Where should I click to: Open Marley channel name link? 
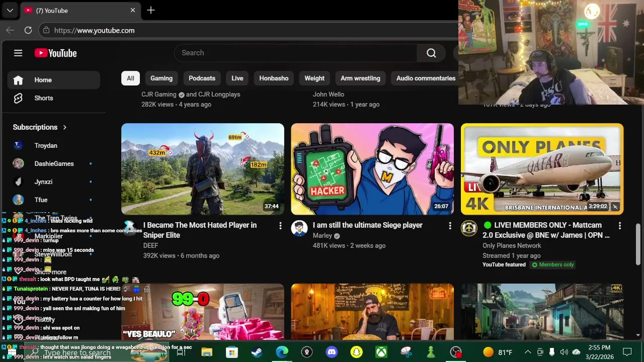click(x=322, y=235)
